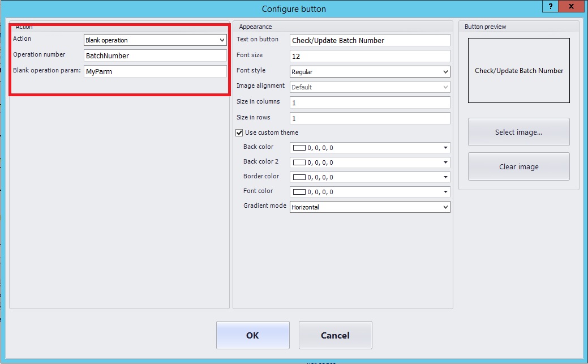Image resolution: width=588 pixels, height=364 pixels.
Task: Click the Clear image button
Action: pyautogui.click(x=518, y=166)
